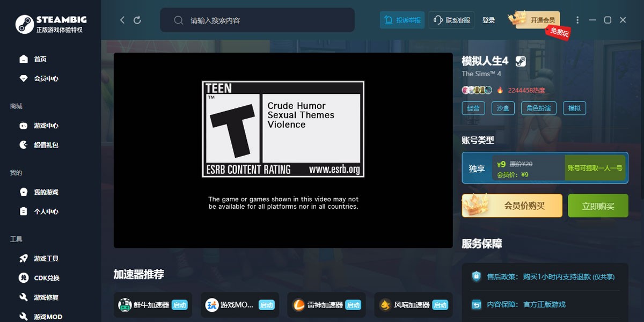The image size is (644, 322).
Task: Click the 立即购买 buy now button
Action: tap(598, 206)
